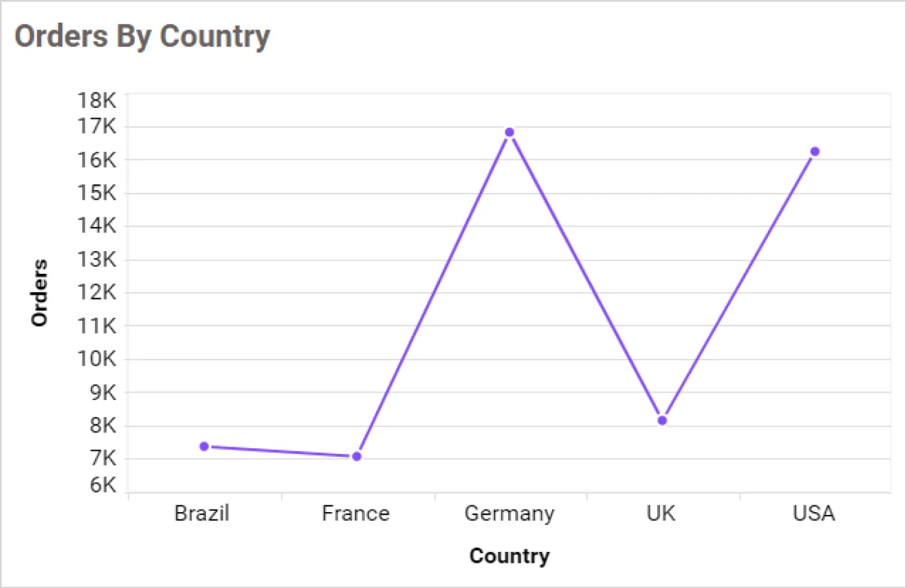Select the UK data point marker
The height and width of the screenshot is (588, 907).
coord(662,421)
